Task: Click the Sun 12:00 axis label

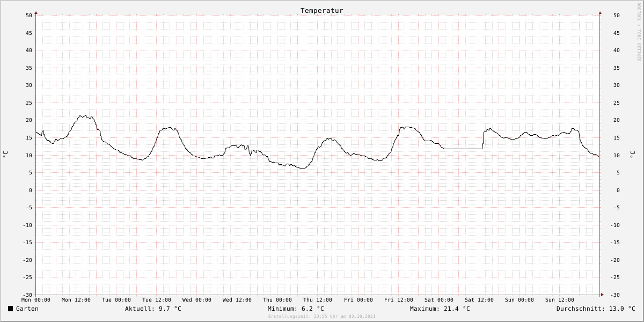Action: point(559,300)
